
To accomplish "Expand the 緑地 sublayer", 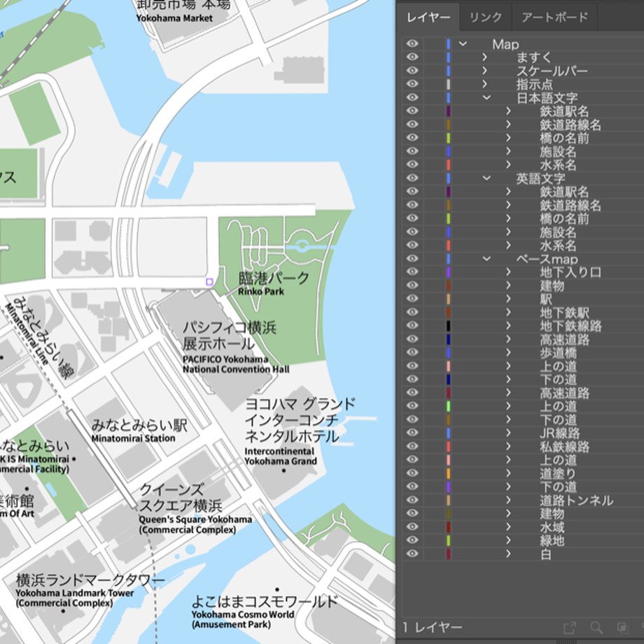I will 508,540.
